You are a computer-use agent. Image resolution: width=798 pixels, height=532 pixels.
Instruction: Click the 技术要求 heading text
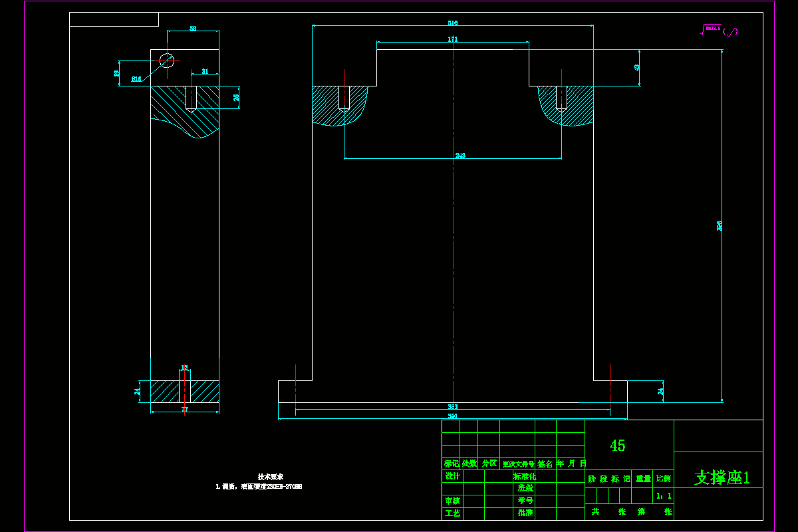click(271, 477)
